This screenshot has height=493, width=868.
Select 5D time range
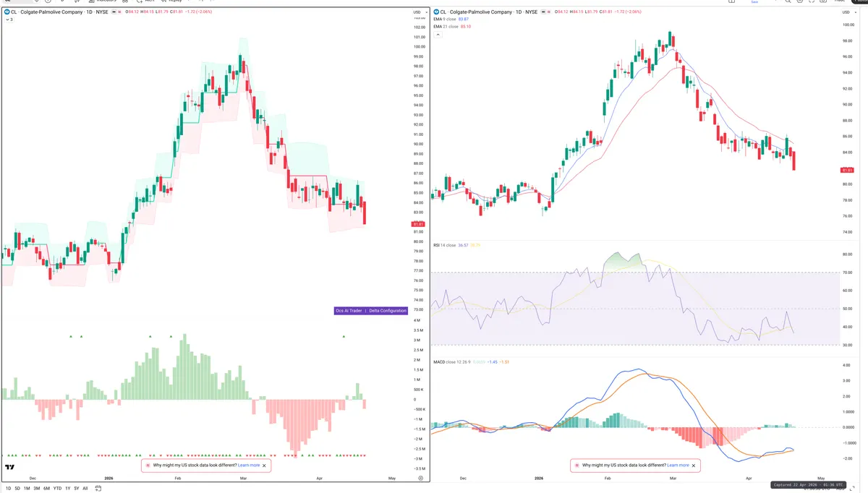(x=17, y=489)
